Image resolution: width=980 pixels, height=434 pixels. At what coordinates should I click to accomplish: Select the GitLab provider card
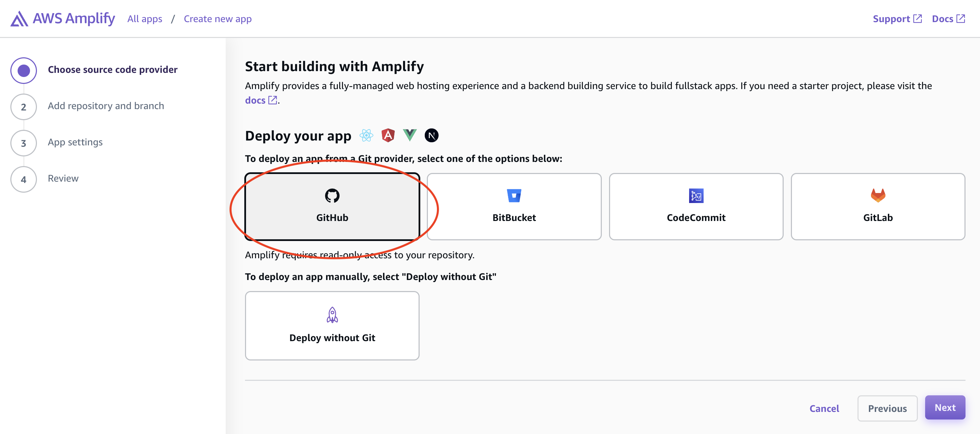(878, 207)
